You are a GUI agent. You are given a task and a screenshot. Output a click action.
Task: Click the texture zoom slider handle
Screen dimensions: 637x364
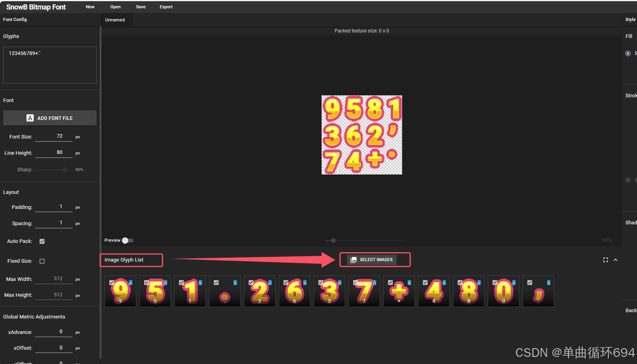pyautogui.click(x=333, y=241)
